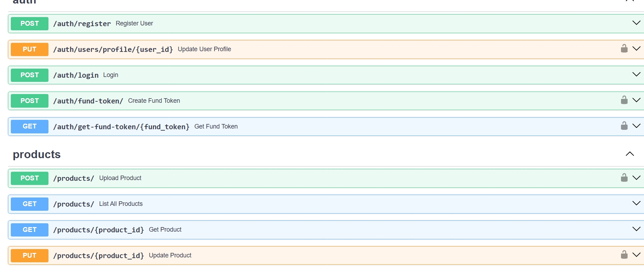Click the 'List All Products' description text
The width and height of the screenshot is (644, 271).
pos(121,204)
